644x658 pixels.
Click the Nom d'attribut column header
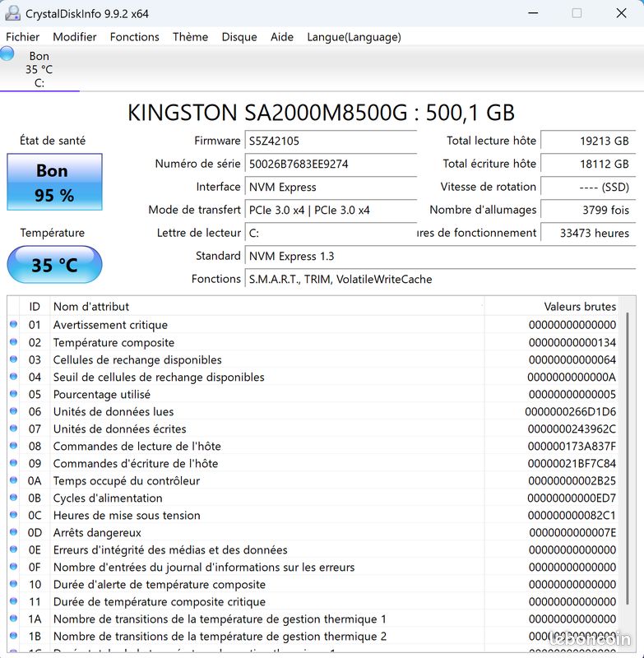pos(266,307)
